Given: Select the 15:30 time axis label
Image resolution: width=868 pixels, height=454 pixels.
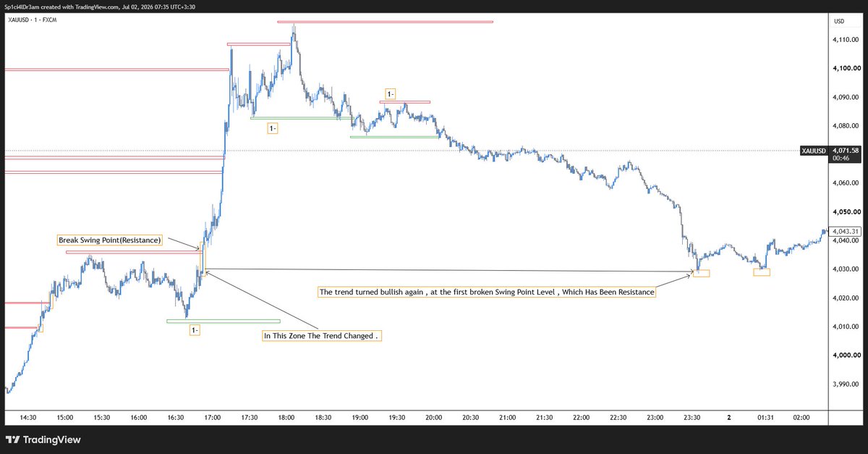Looking at the screenshot, I should point(102,418).
